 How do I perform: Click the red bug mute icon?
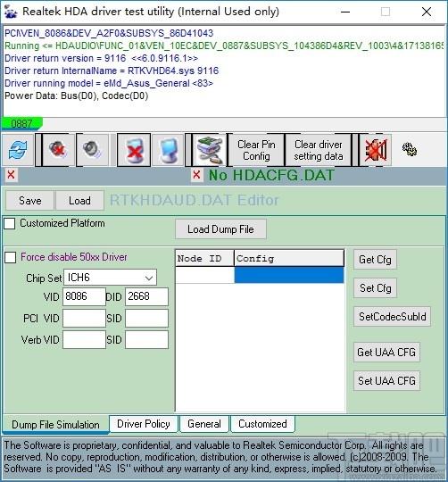(x=375, y=150)
